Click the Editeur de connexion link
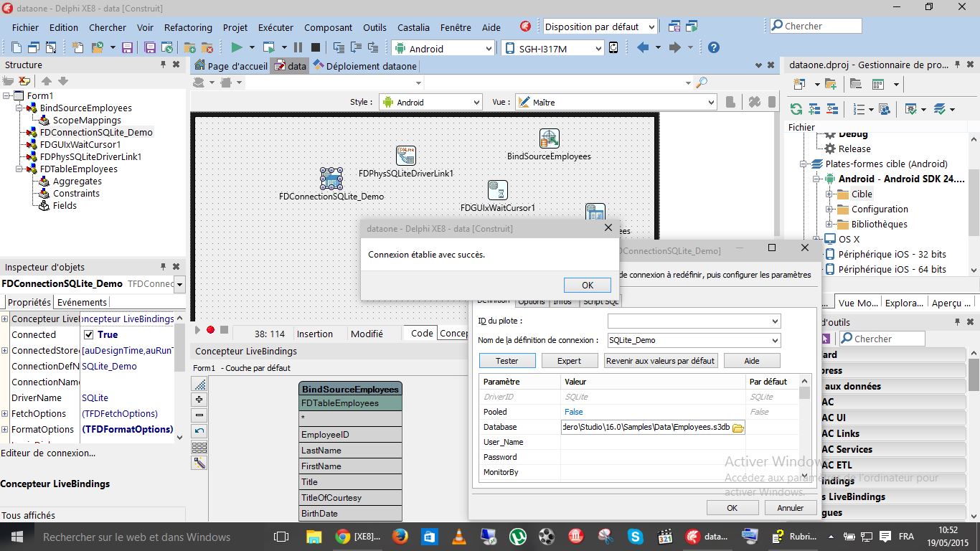The height and width of the screenshot is (551, 980). [48, 453]
